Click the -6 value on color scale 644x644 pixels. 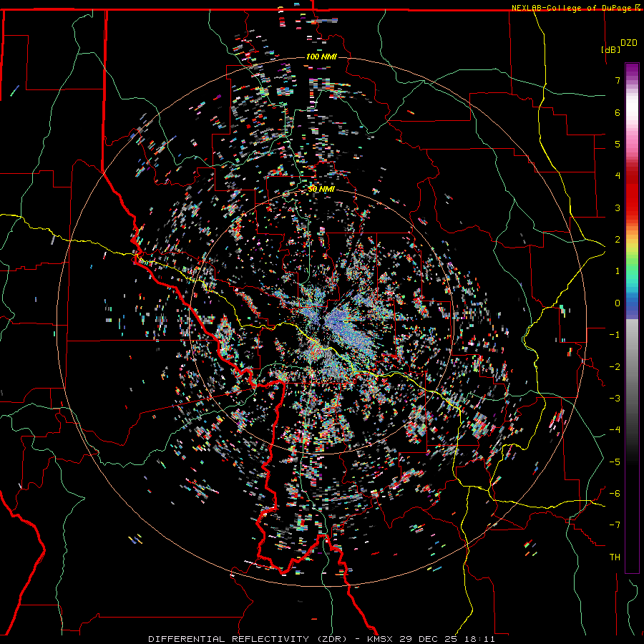[x=615, y=494]
